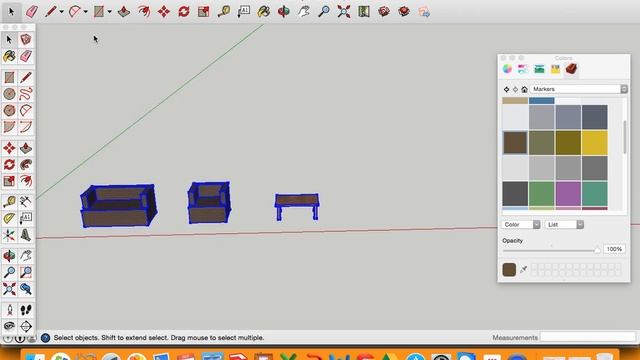The image size is (640, 360).
Task: Open Color Palettes tab in Colors panel
Action: [x=539, y=69]
